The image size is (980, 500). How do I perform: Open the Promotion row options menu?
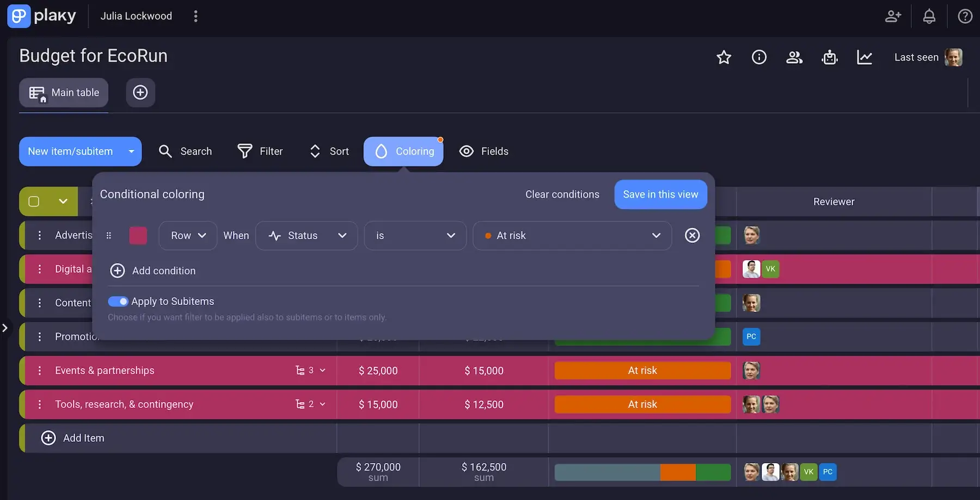[x=40, y=337]
